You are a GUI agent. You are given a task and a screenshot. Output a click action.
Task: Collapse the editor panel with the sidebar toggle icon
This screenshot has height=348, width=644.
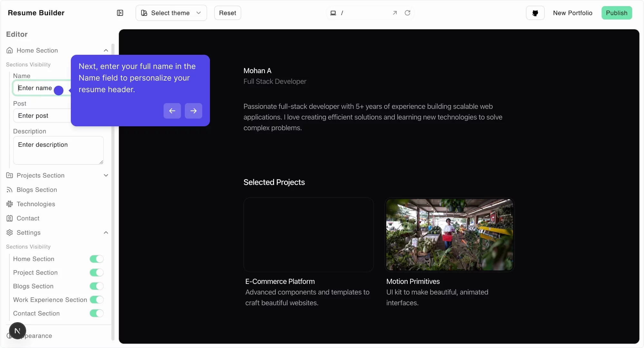tap(120, 13)
